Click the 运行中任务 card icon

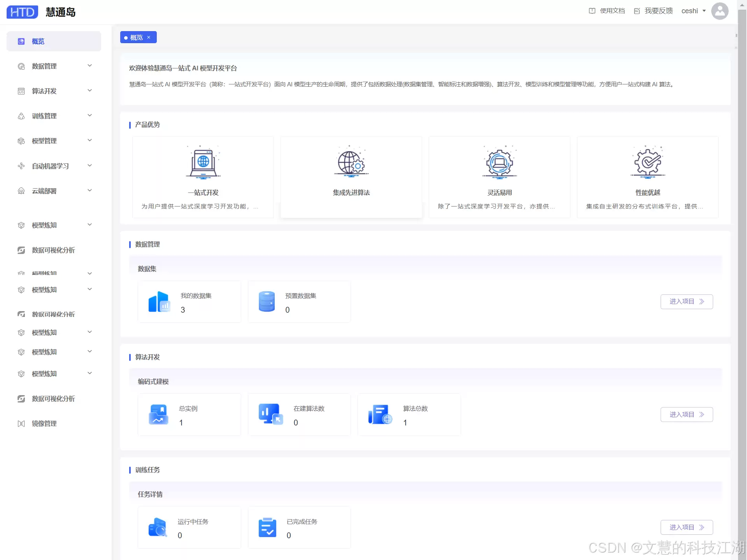point(158,527)
